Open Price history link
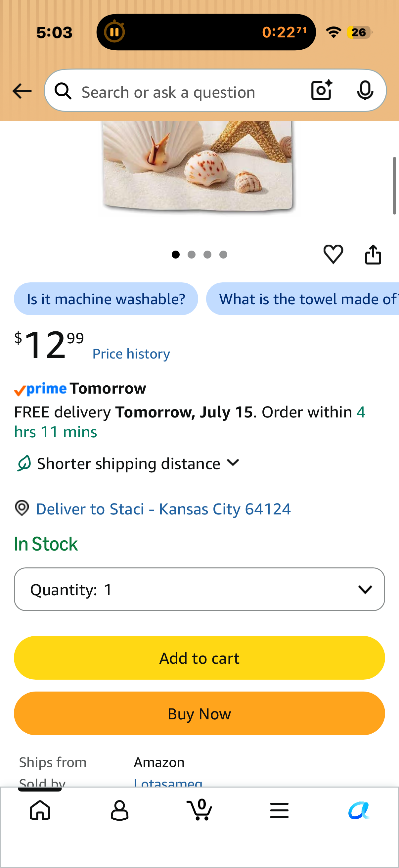Viewport: 399px width, 868px height. [x=131, y=354]
